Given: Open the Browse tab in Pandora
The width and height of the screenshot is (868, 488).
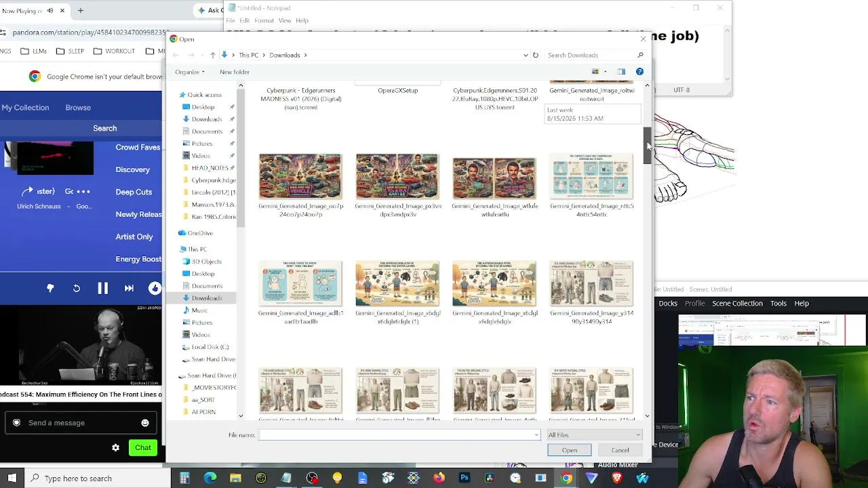Looking at the screenshot, I should click(78, 108).
